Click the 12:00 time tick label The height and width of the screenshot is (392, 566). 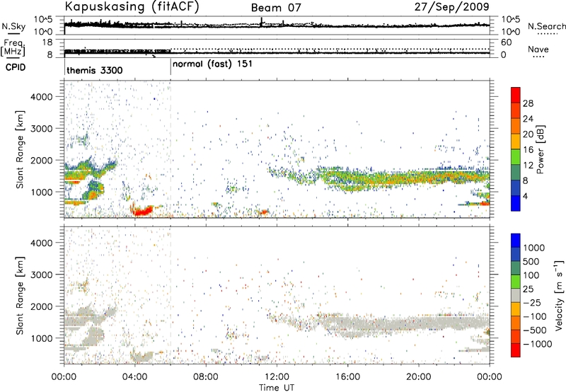277,377
